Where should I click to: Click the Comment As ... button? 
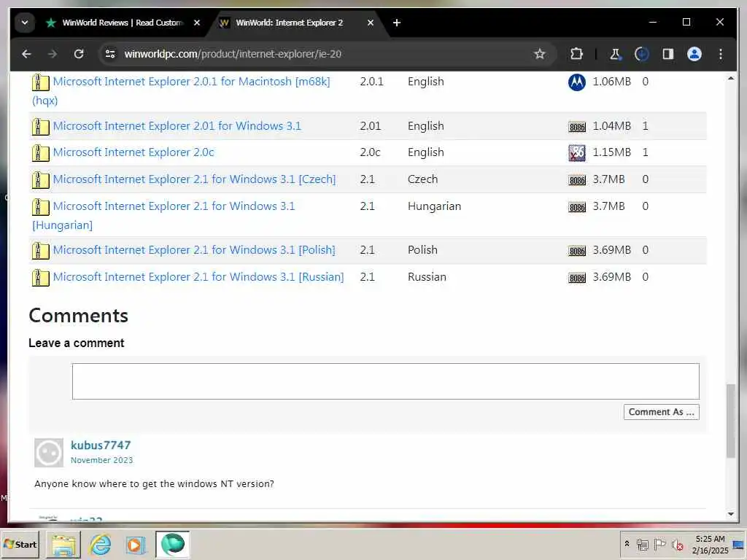point(661,412)
